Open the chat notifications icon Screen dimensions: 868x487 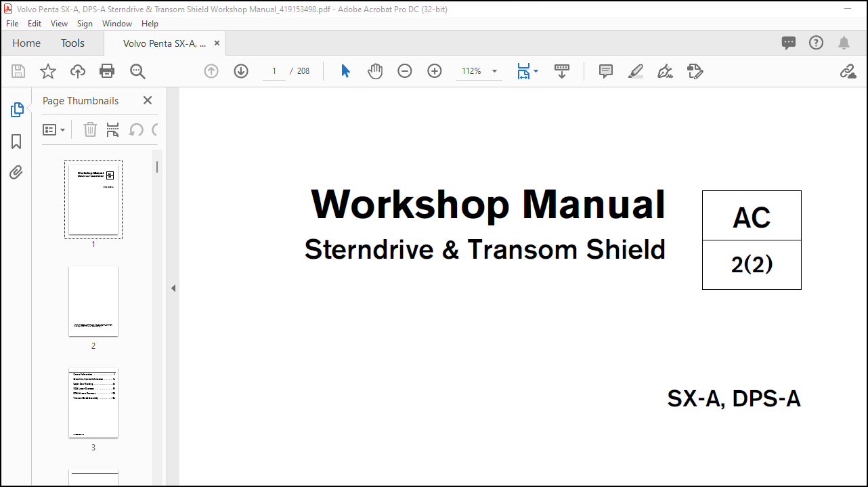tap(789, 43)
